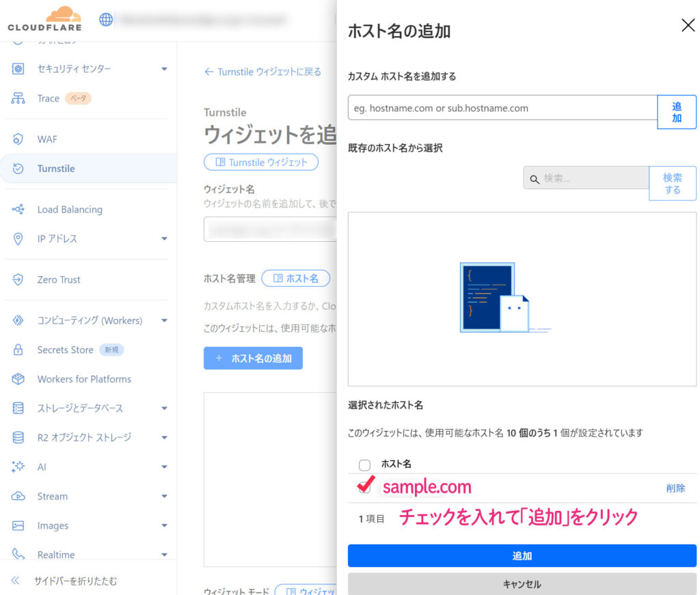
Task: Check the sample.com hostname checkbox
Action: pyautogui.click(x=366, y=488)
